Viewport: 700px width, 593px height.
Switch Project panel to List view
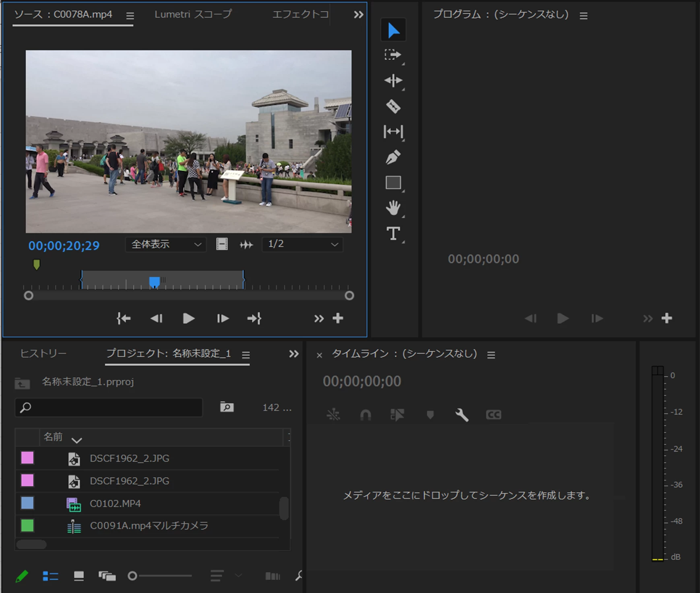point(50,577)
